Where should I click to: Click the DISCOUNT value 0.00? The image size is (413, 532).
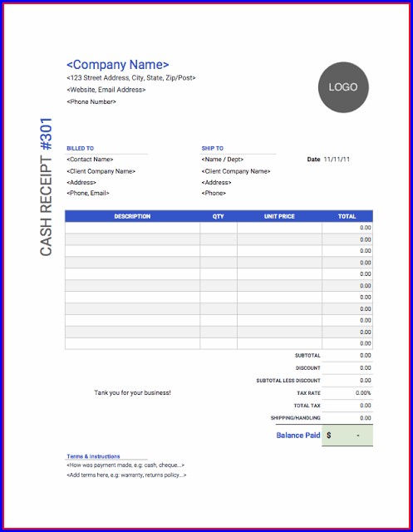366,367
